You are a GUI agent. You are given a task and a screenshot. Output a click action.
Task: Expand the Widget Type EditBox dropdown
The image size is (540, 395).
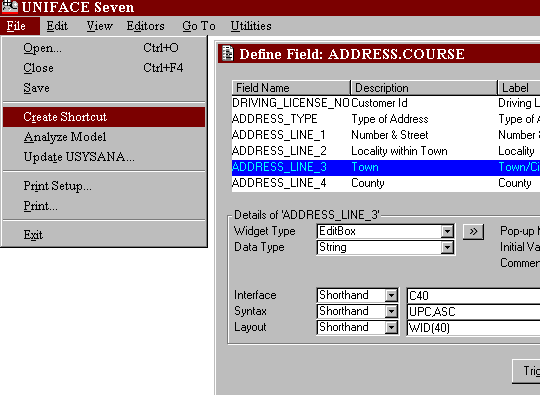point(447,231)
